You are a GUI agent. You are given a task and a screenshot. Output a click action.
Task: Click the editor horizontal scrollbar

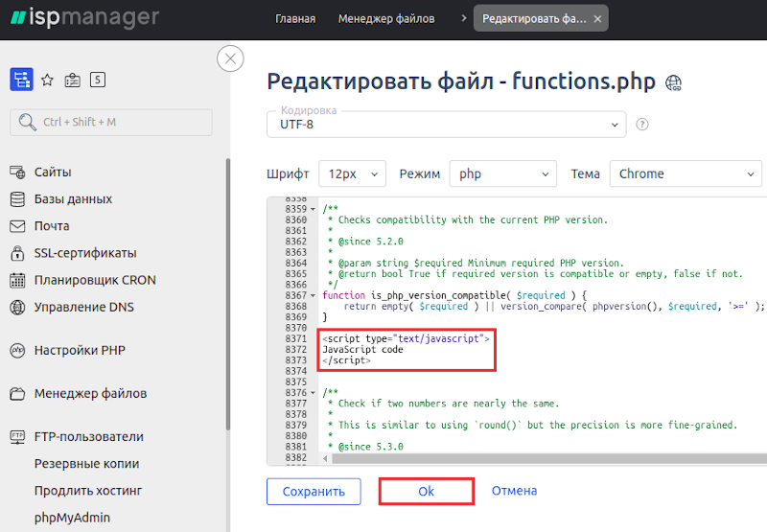click(x=548, y=458)
